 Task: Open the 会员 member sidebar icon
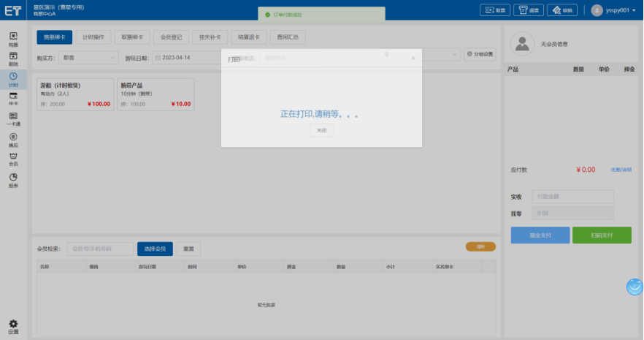13,159
